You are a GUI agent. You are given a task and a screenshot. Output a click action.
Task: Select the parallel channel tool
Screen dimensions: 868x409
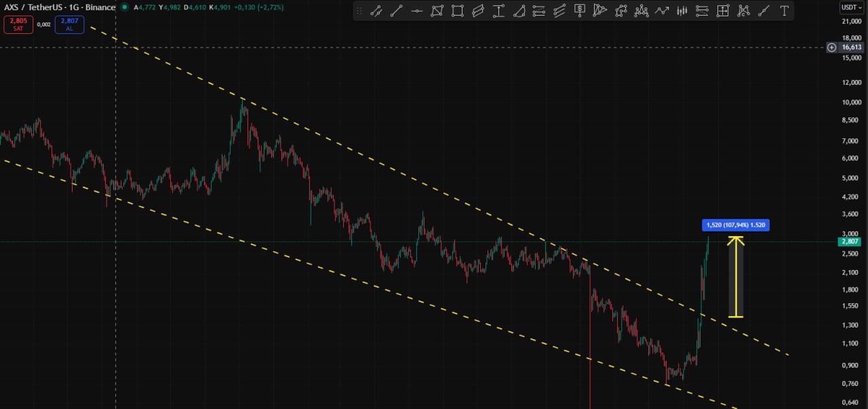tap(478, 11)
